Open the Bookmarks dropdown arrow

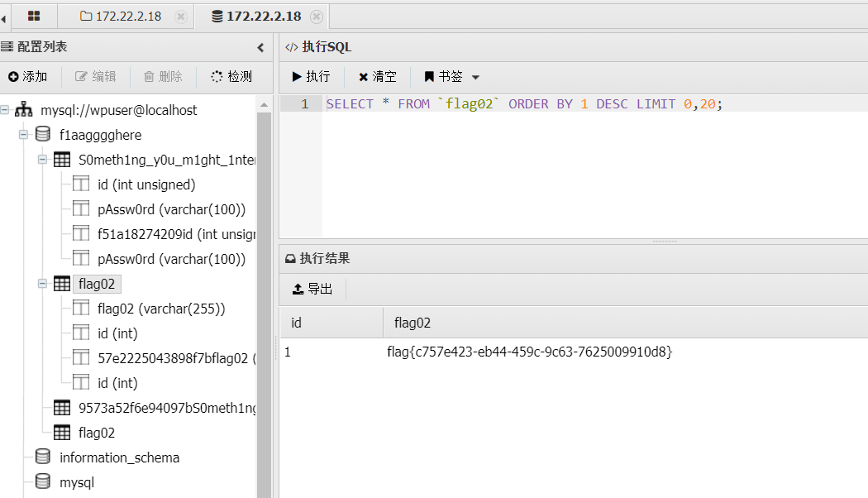(x=475, y=77)
